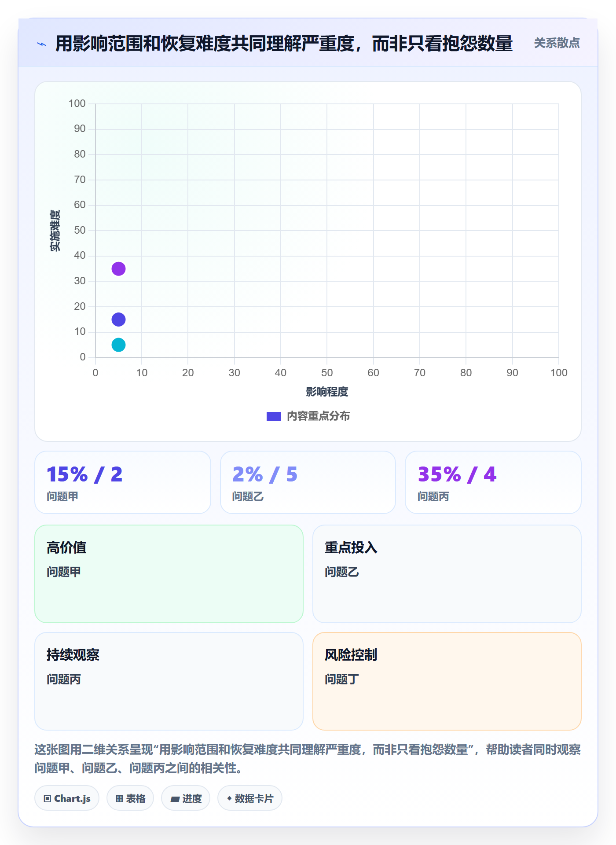The image size is (616, 845).
Task: Click the grid icon on the 表格 tag
Action: point(119,799)
